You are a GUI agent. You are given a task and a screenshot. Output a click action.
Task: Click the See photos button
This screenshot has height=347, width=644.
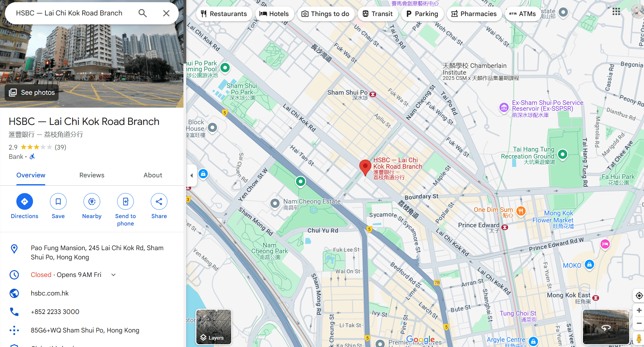pos(32,93)
